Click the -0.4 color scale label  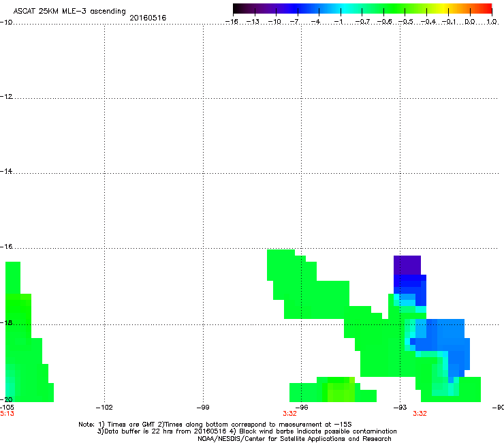428,22
